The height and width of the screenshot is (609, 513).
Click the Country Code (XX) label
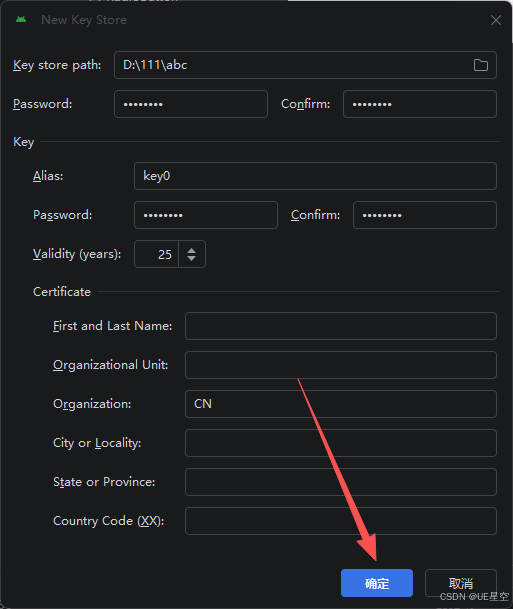[x=109, y=521]
